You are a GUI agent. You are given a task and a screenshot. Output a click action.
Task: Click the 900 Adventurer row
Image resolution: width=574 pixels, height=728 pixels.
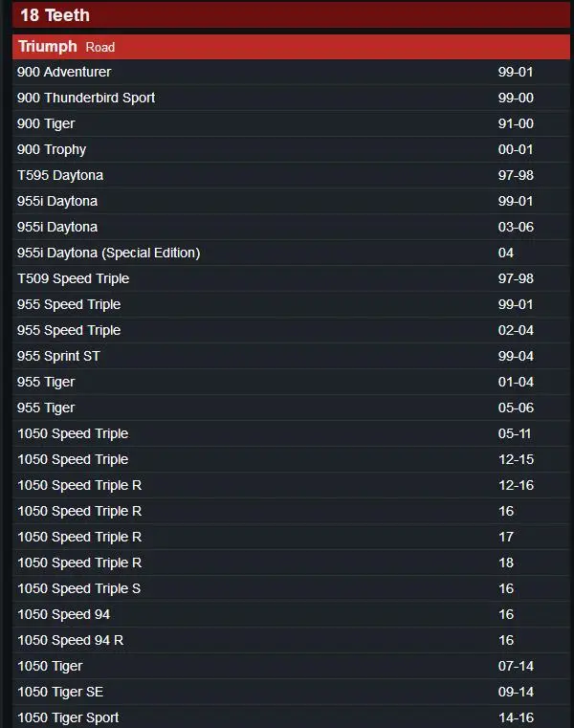click(x=64, y=72)
